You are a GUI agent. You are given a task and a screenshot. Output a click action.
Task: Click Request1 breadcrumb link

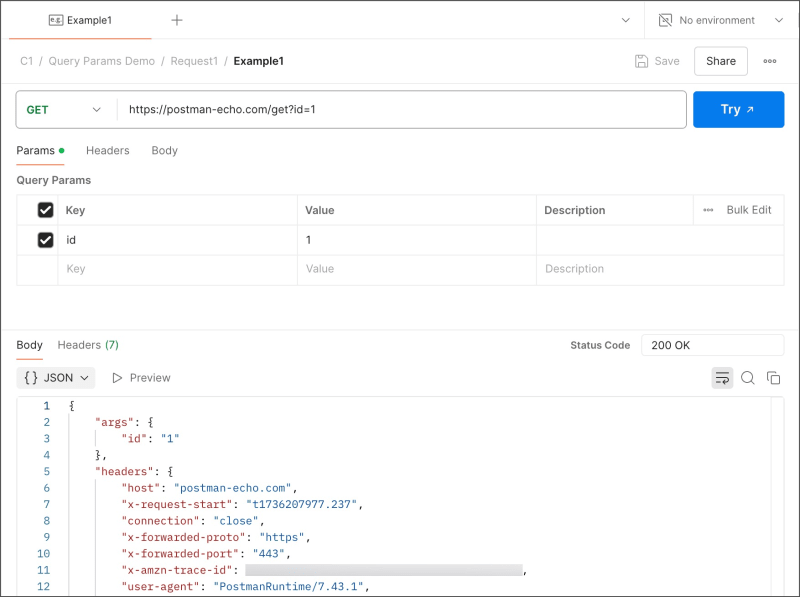(194, 61)
